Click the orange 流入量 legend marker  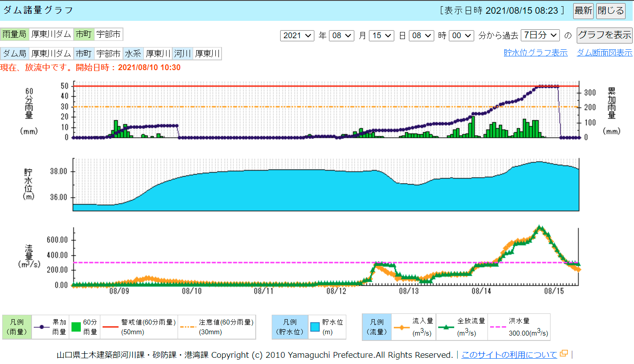coord(402,327)
